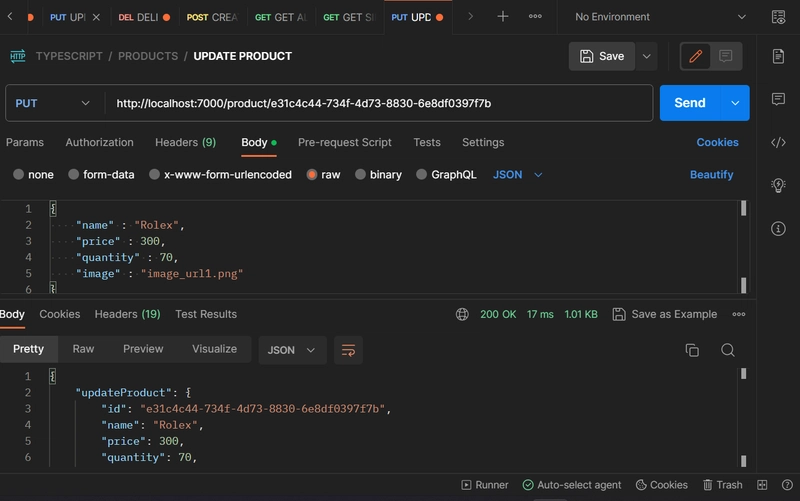Open the Comments icon in right sidebar
The height and width of the screenshot is (501, 800).
pos(778,98)
